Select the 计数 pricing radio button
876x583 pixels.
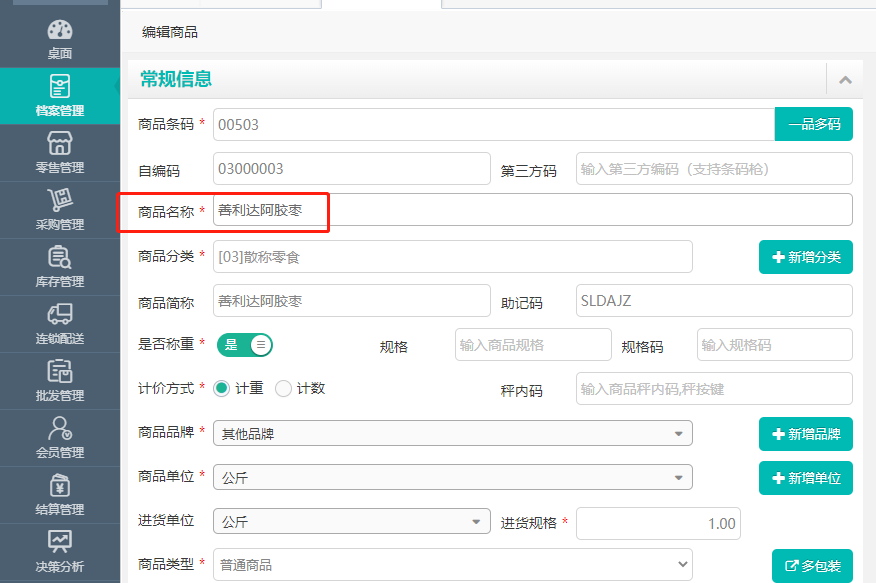pyautogui.click(x=283, y=388)
